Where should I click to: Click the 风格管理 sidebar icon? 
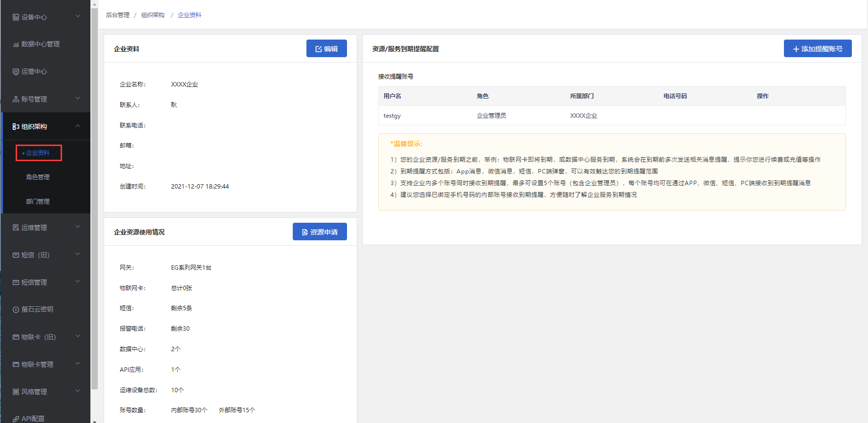click(16, 392)
